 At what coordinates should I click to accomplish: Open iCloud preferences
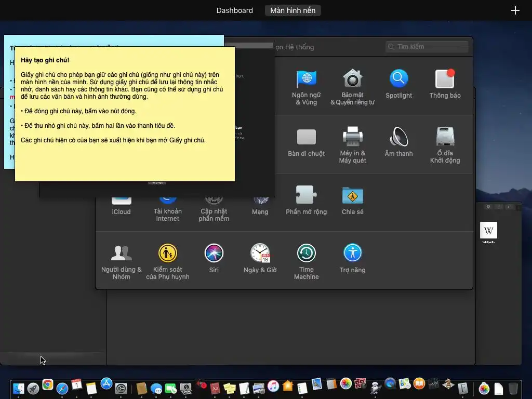tap(121, 207)
